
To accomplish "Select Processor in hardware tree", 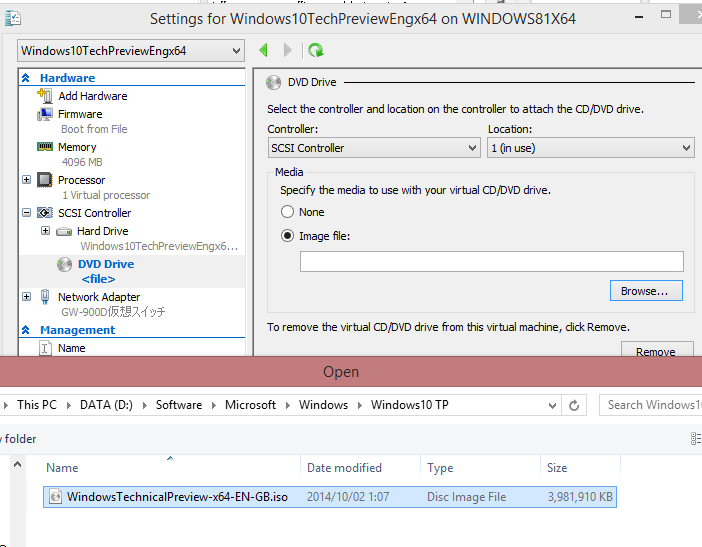I will pyautogui.click(x=81, y=180).
